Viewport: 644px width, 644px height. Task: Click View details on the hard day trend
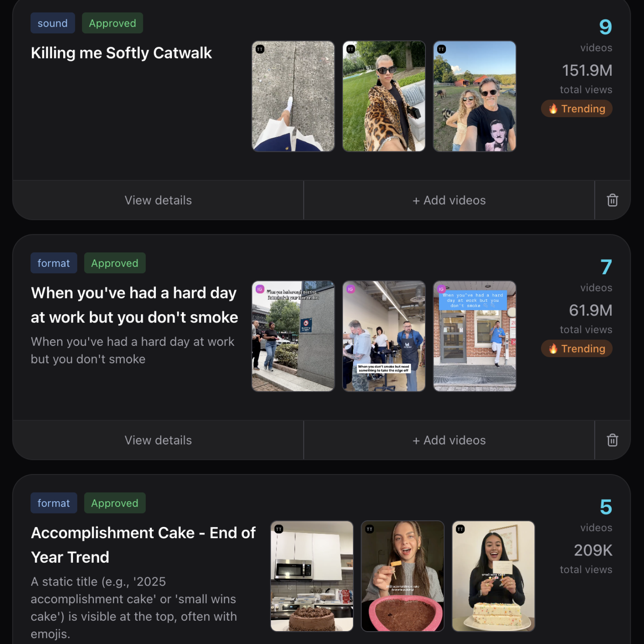click(x=158, y=440)
